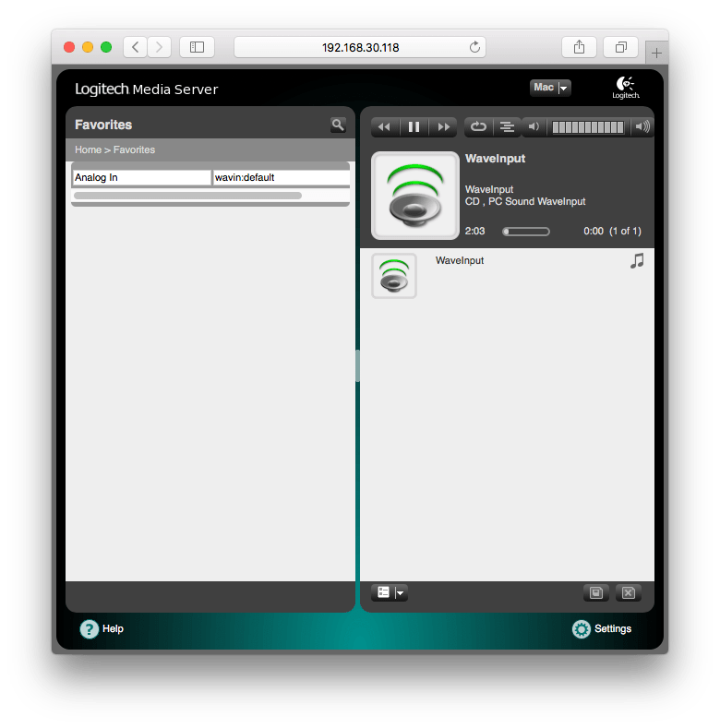Viewport: 720px width, 728px height.
Task: Click the wavin:default URL field
Action: (x=282, y=177)
